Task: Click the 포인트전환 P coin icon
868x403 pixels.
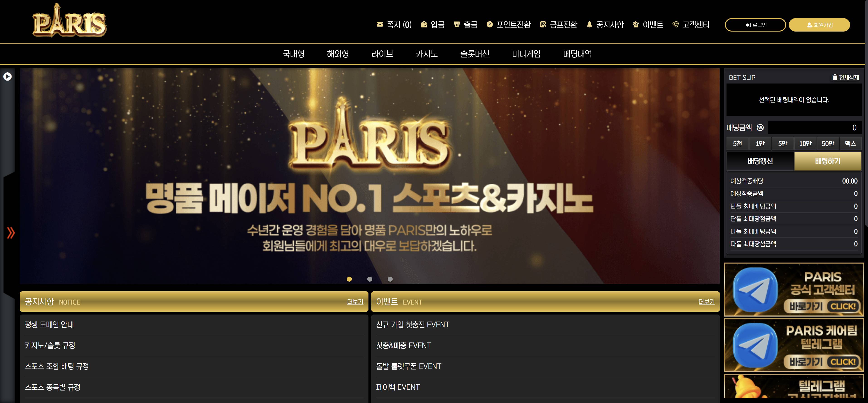Action: coord(490,25)
